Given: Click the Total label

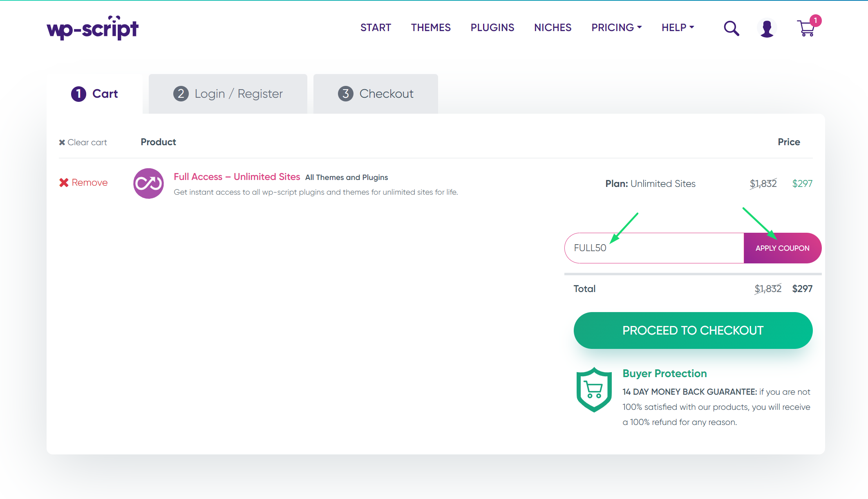Looking at the screenshot, I should coord(584,289).
